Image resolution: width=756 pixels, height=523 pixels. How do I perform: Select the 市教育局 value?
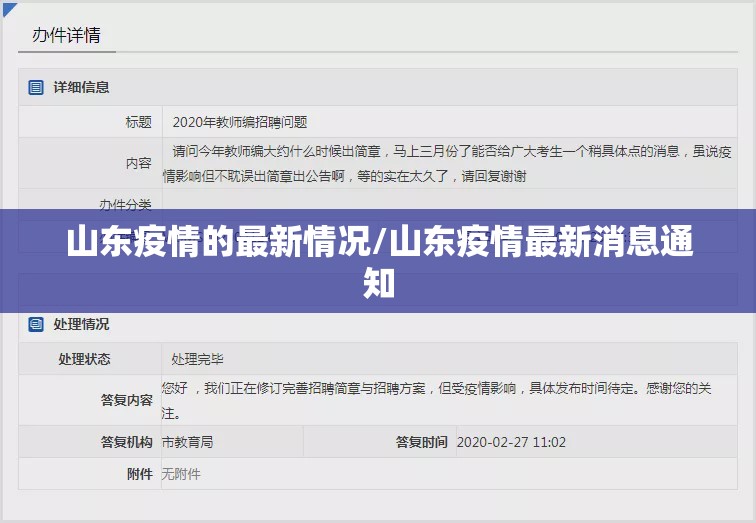coord(187,442)
